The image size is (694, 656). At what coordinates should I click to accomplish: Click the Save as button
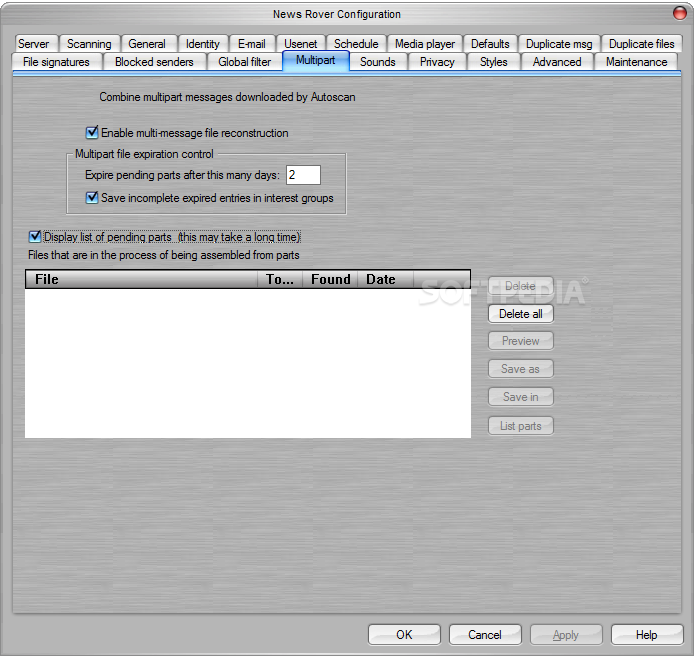(x=520, y=369)
